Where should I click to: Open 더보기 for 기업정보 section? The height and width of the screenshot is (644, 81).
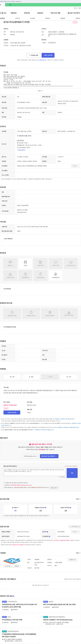(78, 553)
